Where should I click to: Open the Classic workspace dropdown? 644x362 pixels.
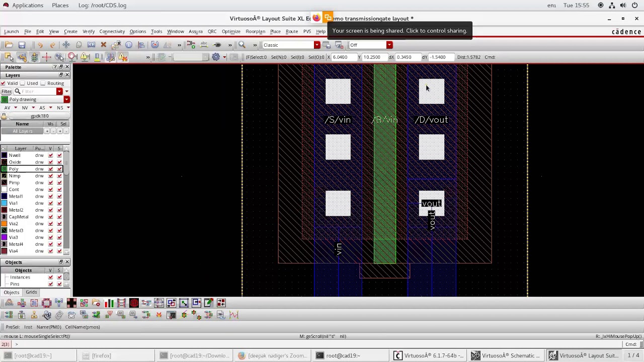click(x=316, y=45)
